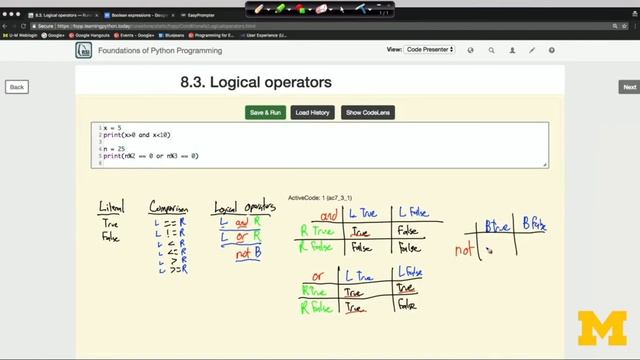Open the User Experience bookmark
The height and width of the screenshot is (360, 640).
263,36
